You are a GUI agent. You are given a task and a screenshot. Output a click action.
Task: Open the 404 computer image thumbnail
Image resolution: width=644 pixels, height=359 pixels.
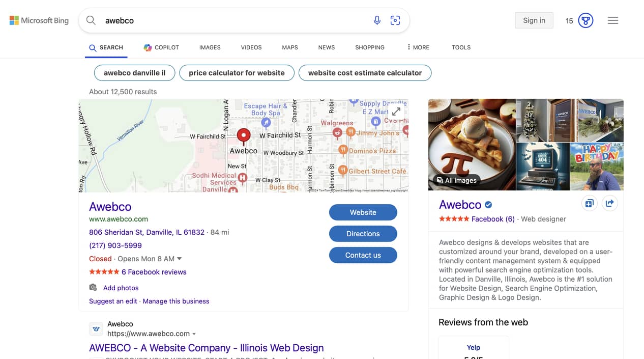tap(543, 167)
